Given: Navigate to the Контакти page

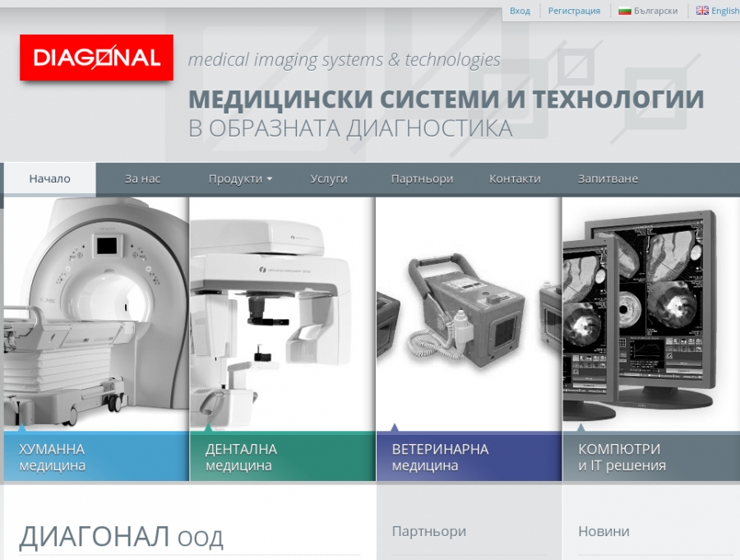Looking at the screenshot, I should (x=515, y=178).
